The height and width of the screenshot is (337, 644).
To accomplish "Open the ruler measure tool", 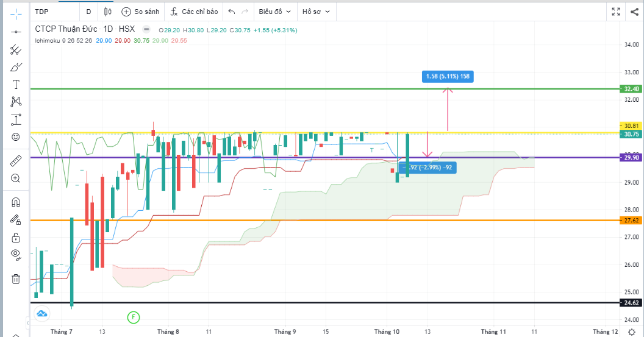I will tap(16, 161).
